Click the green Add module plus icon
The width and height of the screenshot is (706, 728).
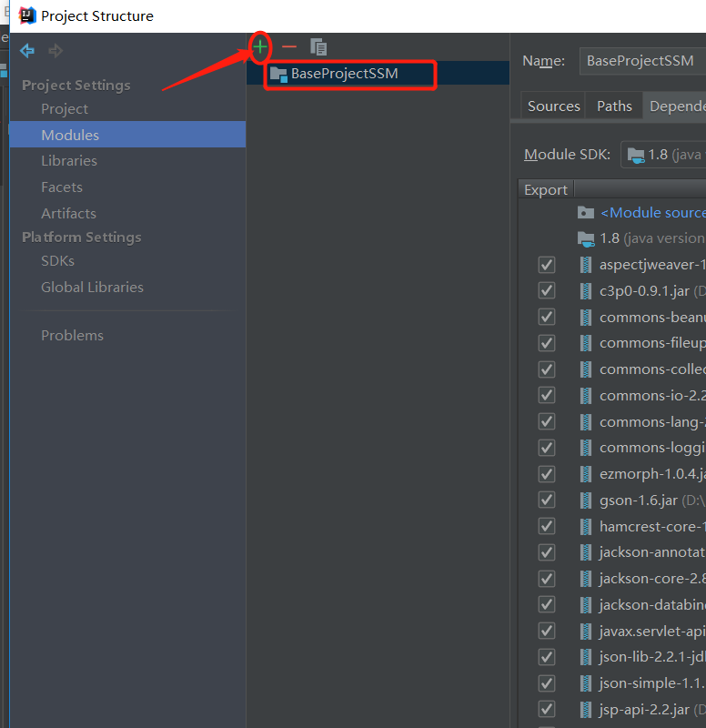[x=260, y=47]
